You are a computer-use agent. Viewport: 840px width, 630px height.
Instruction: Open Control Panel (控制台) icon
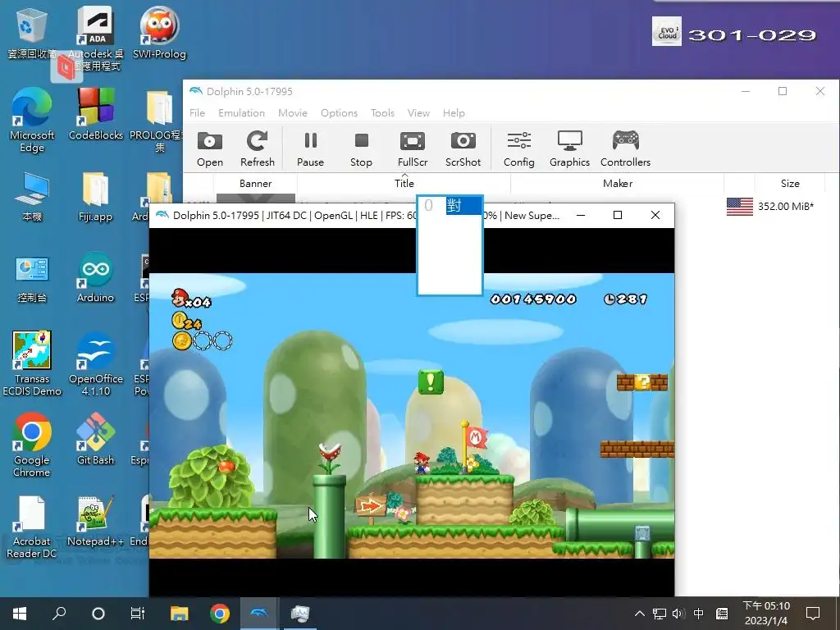32,279
